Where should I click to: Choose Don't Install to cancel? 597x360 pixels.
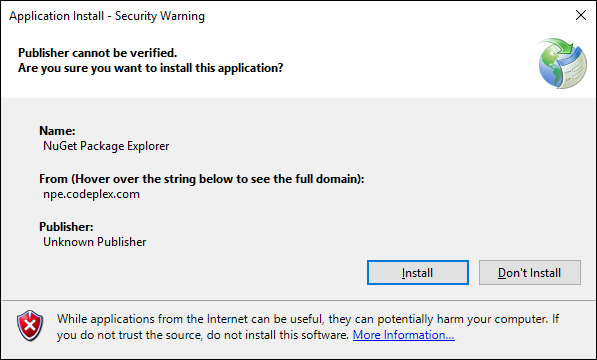click(x=530, y=272)
